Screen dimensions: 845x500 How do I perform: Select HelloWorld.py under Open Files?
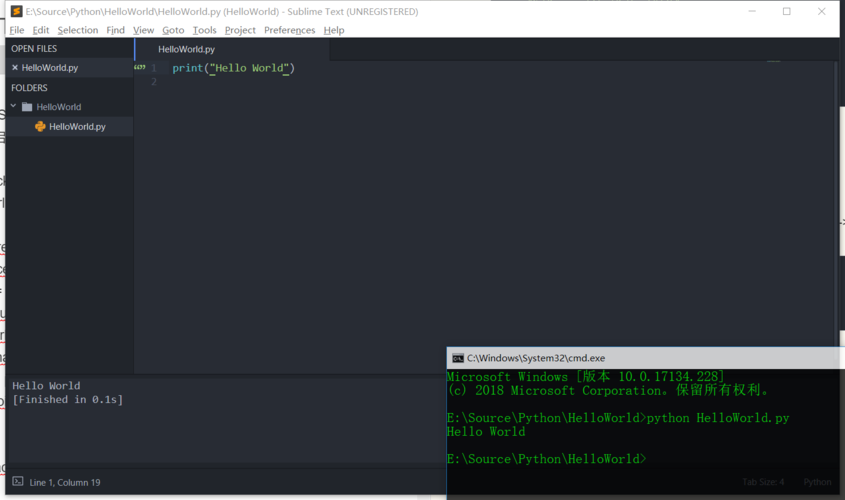(50, 68)
